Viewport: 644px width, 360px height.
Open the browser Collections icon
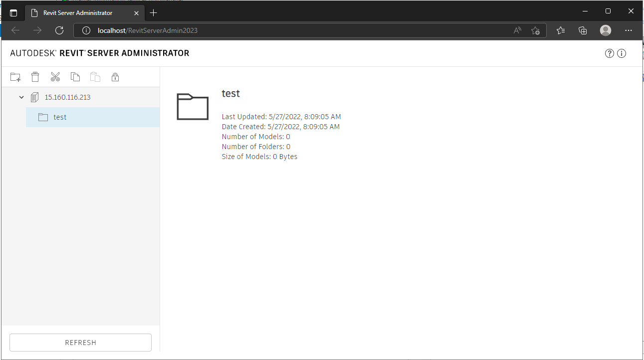coord(583,30)
